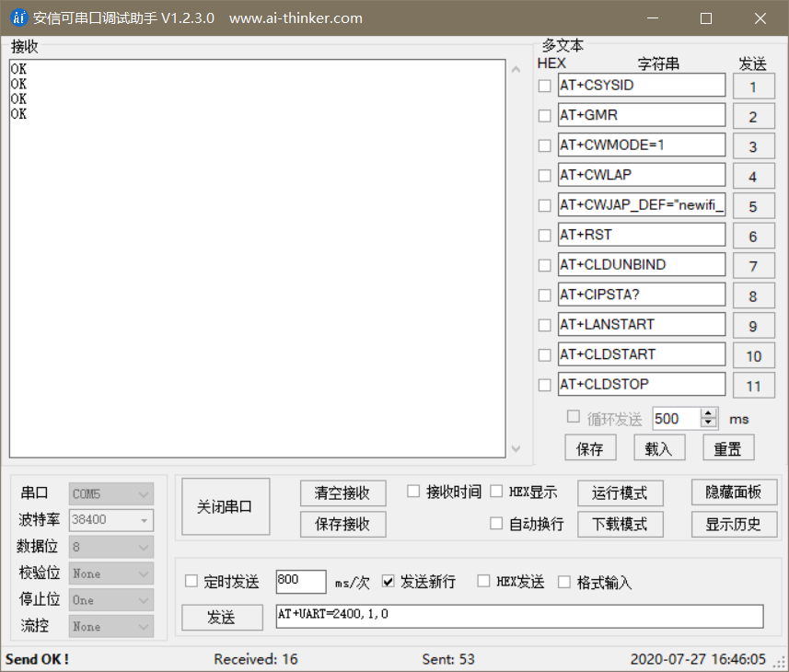Enable the 循环发送 loop send checkbox
789x672 pixels.
coord(574,416)
